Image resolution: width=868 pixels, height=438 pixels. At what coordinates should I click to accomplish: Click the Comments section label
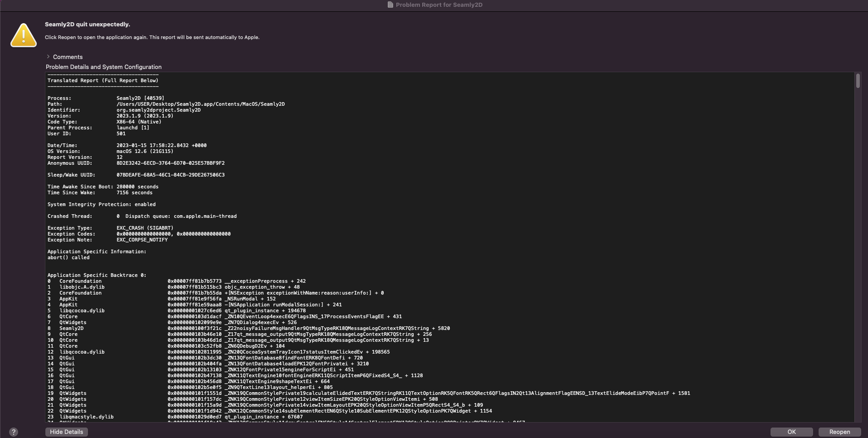pyautogui.click(x=68, y=57)
